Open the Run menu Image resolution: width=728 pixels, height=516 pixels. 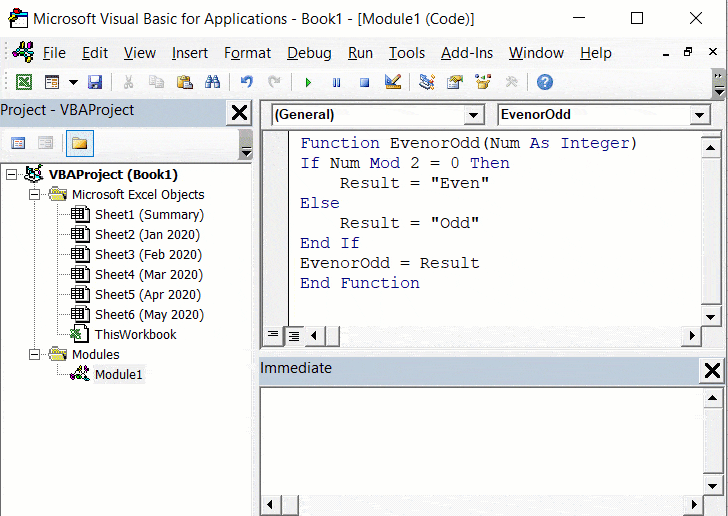point(360,53)
